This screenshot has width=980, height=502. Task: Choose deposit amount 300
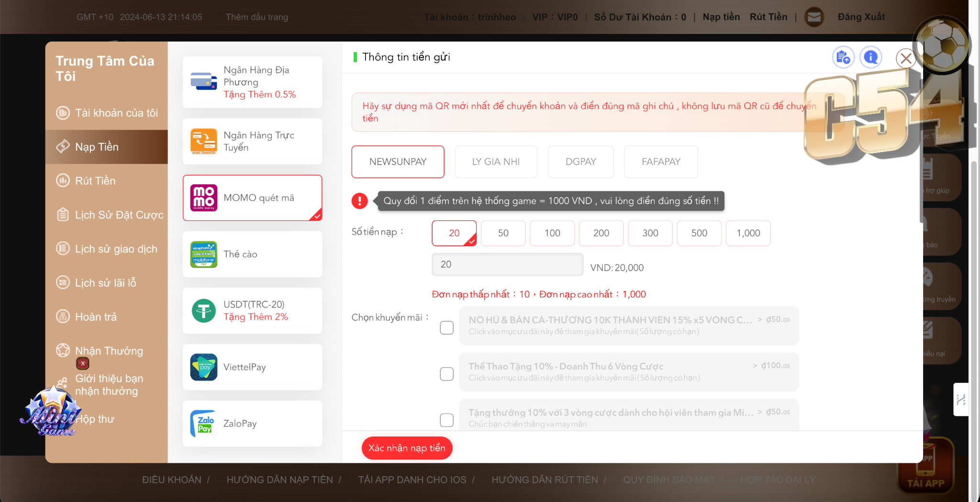(650, 233)
